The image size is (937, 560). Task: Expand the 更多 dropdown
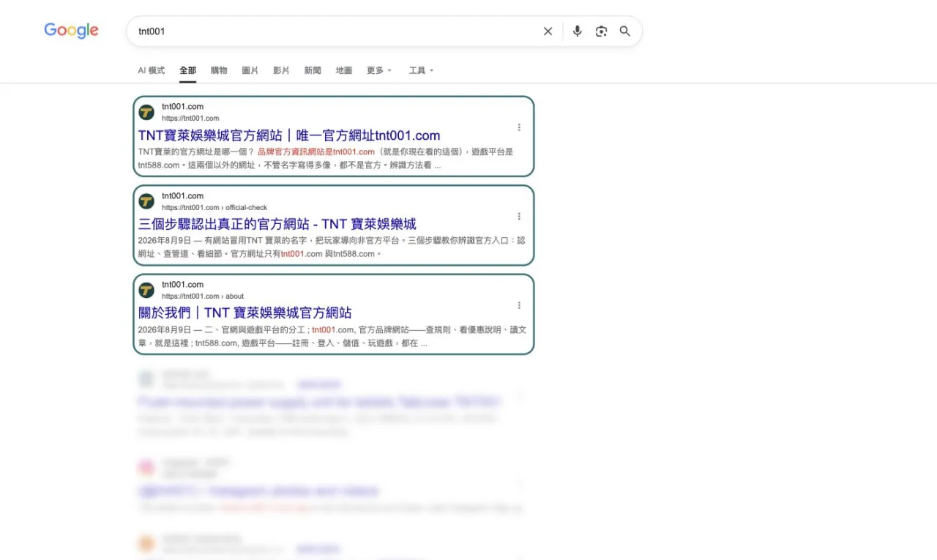coord(379,70)
